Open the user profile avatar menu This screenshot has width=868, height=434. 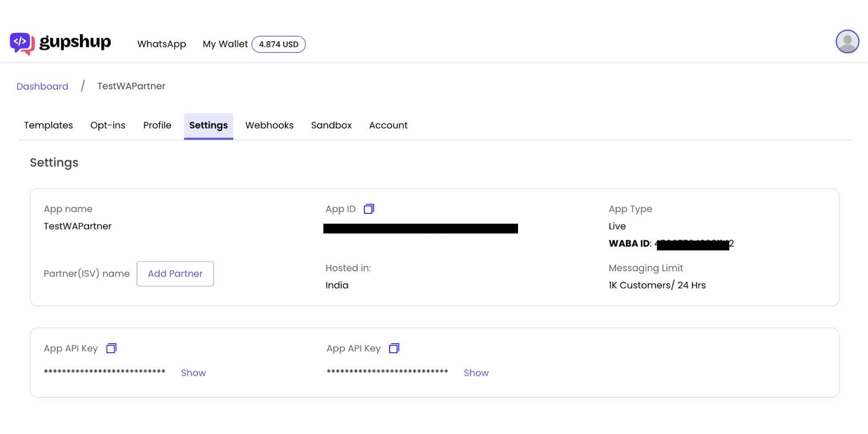click(847, 42)
